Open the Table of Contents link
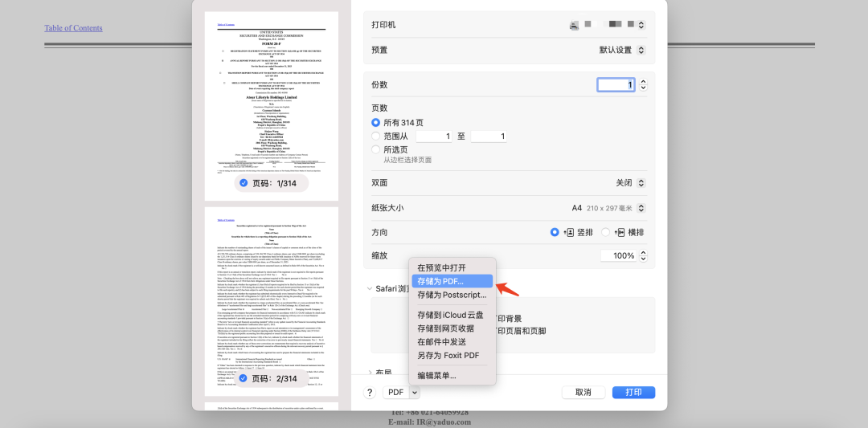This screenshot has width=868, height=428. point(73,28)
